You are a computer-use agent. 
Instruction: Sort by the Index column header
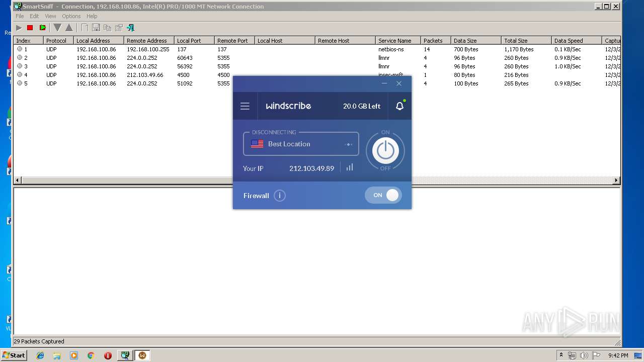tap(28, 41)
